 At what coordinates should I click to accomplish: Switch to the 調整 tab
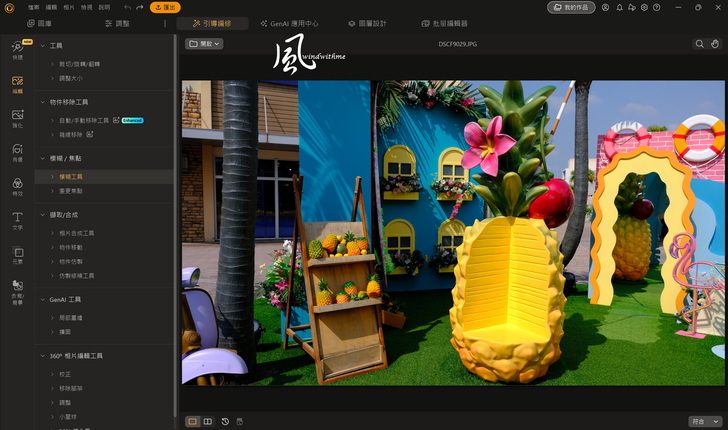[117, 23]
